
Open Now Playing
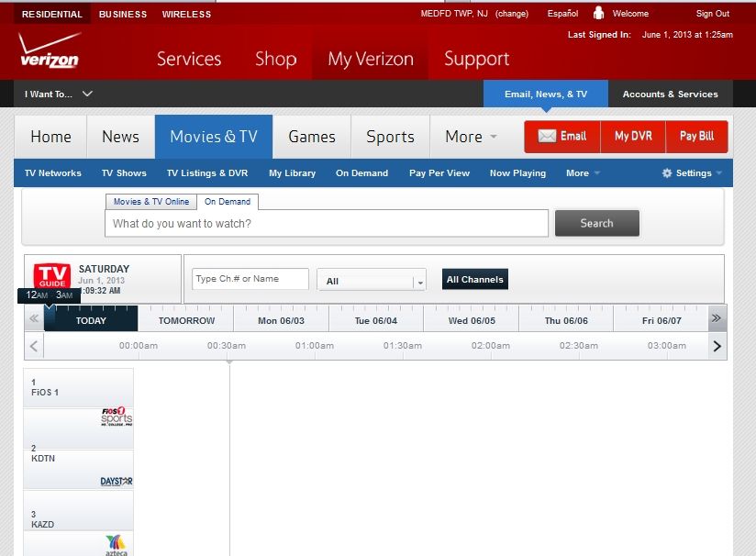click(x=517, y=173)
